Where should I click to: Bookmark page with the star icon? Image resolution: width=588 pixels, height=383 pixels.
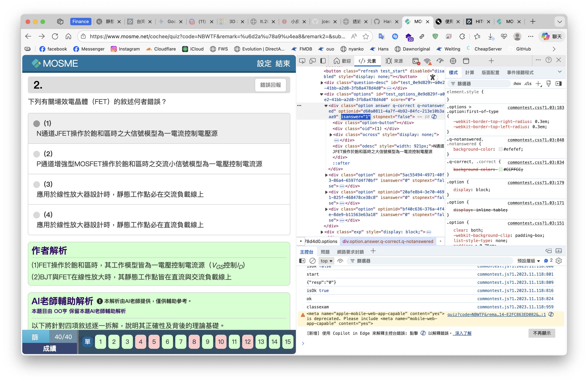366,37
